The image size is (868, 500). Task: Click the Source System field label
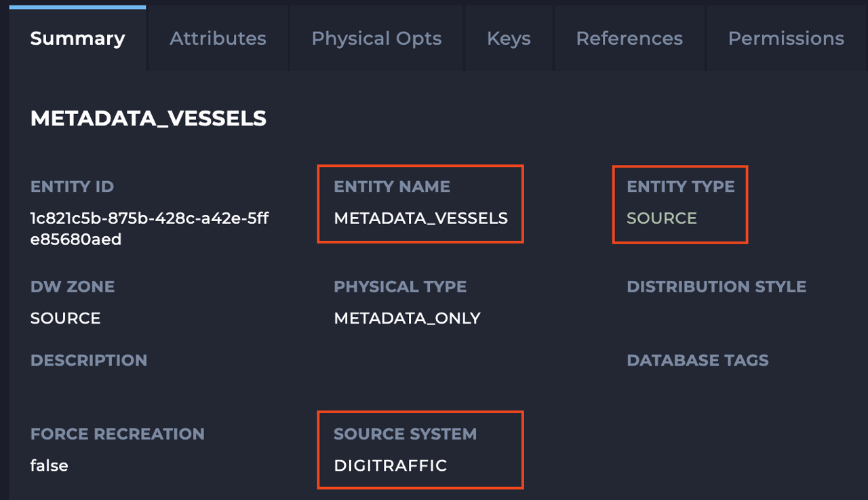point(405,434)
